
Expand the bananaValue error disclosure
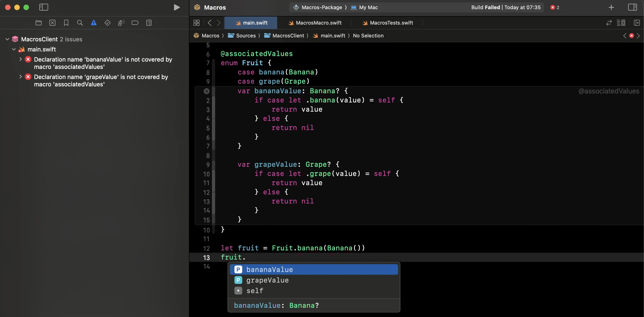point(20,59)
